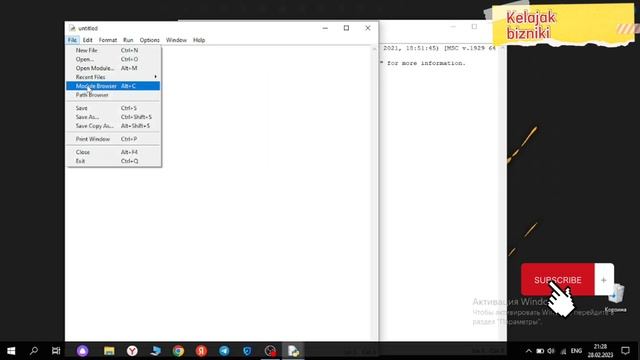Choose New File from File menu

[113, 50]
